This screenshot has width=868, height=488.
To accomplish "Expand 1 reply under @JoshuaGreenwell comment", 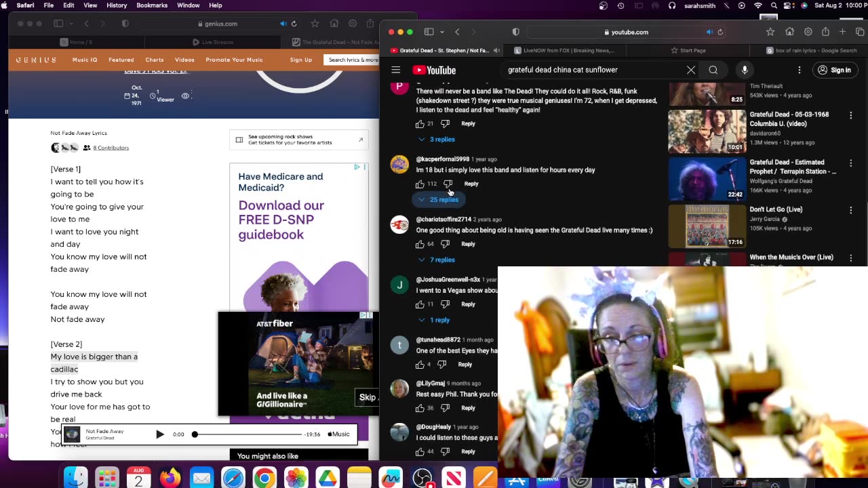I will click(x=434, y=320).
